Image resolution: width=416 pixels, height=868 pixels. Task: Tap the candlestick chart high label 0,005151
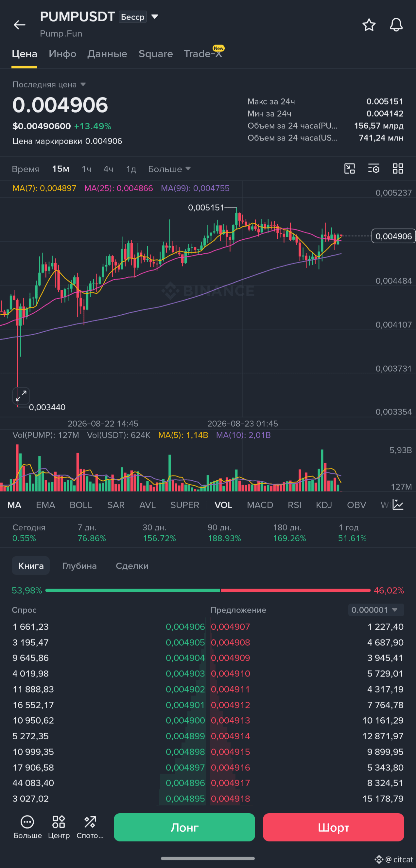206,208
